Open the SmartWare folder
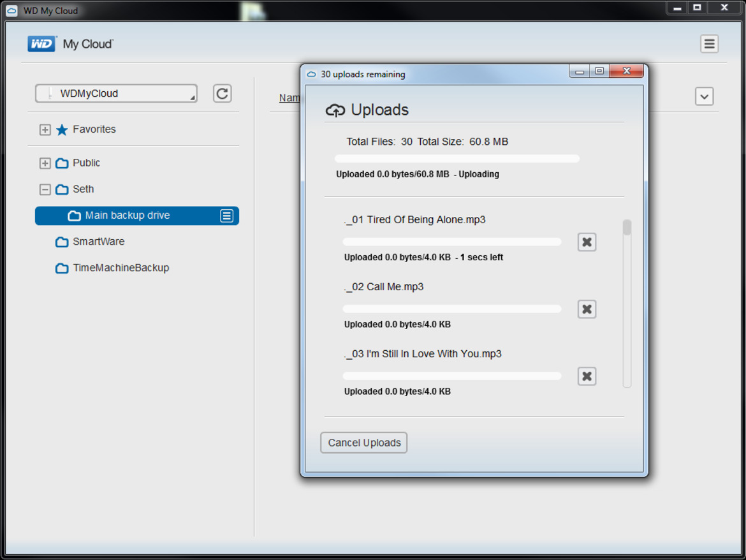Viewport: 746px width, 560px height. click(98, 241)
